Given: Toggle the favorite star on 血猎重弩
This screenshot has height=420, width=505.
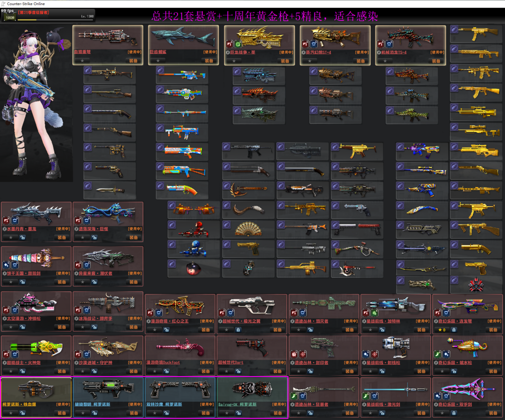Looking at the screenshot, I should point(82,60).
